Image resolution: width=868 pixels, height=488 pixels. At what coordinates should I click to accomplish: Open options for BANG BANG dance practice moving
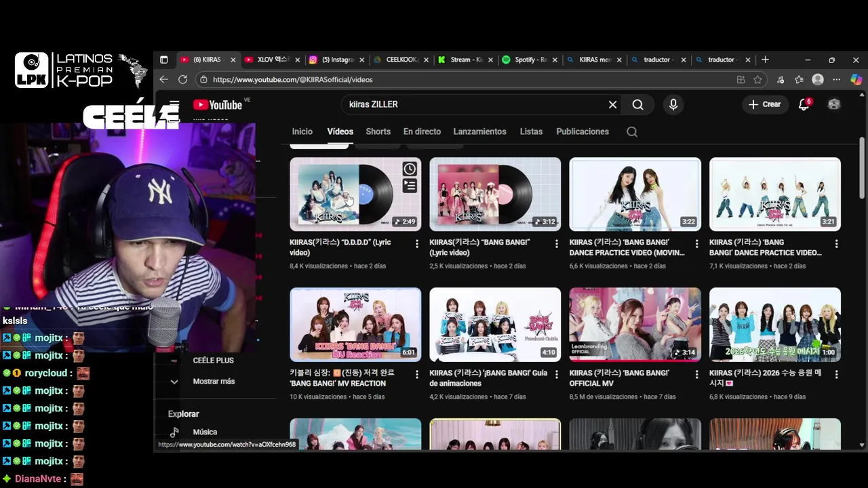pyautogui.click(x=696, y=244)
